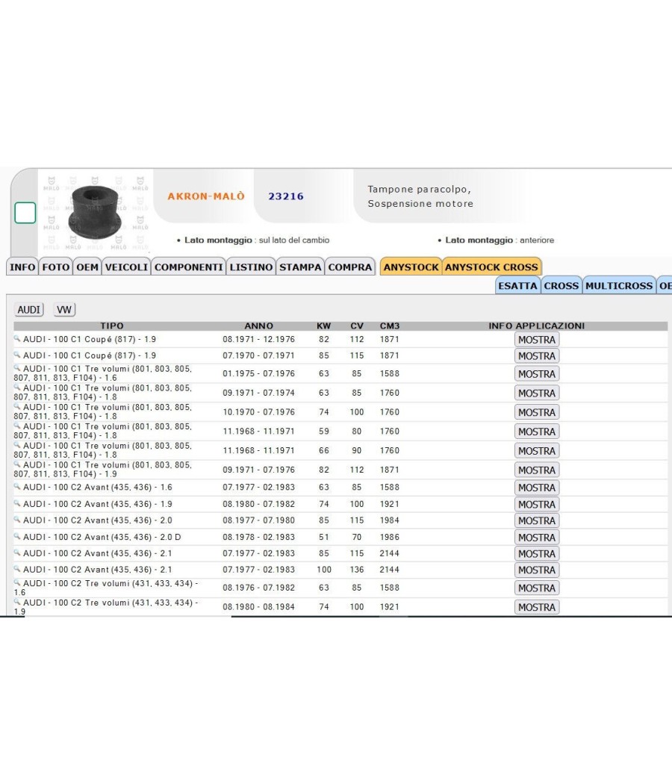Viewport: 672px width, 784px height.
Task: Open the ANYSTOCK CROSS tab
Action: pos(491,267)
